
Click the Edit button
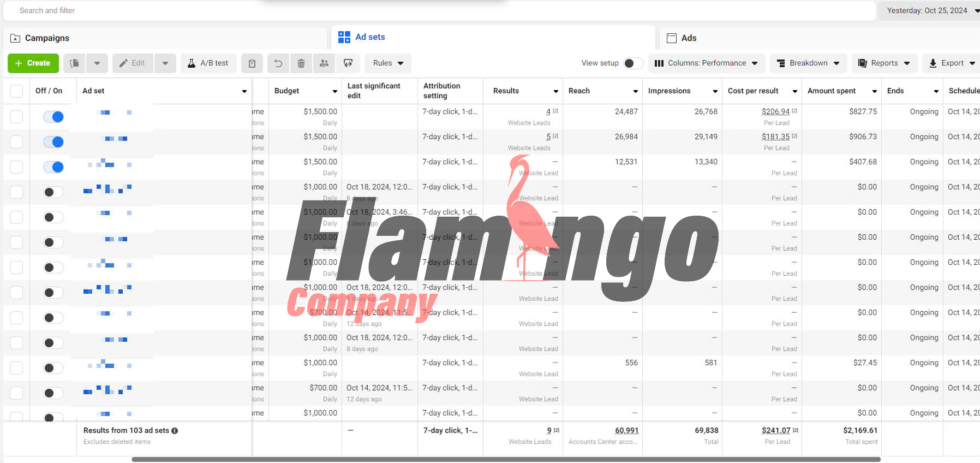click(133, 63)
